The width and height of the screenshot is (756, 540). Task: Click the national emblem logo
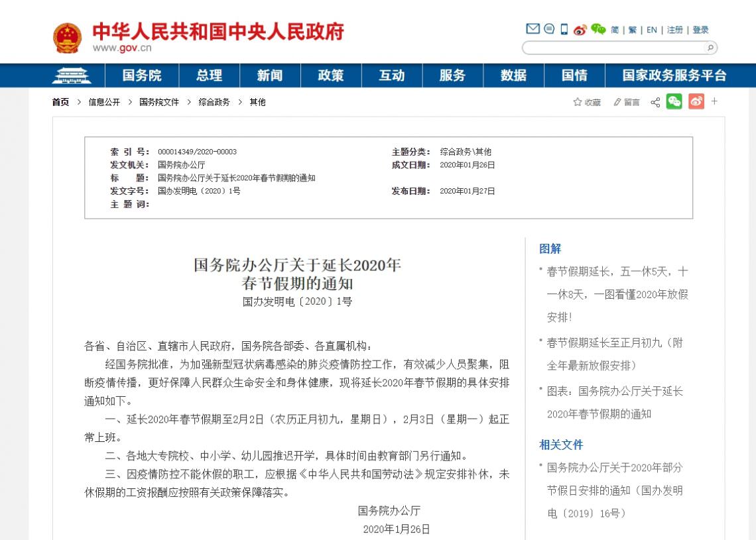pos(67,38)
